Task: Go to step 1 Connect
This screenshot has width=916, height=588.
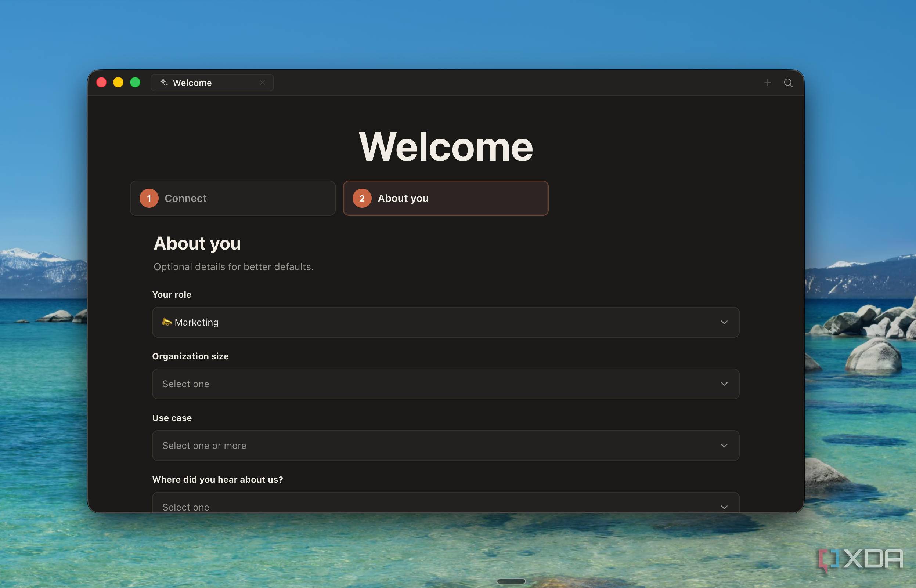Action: click(232, 198)
